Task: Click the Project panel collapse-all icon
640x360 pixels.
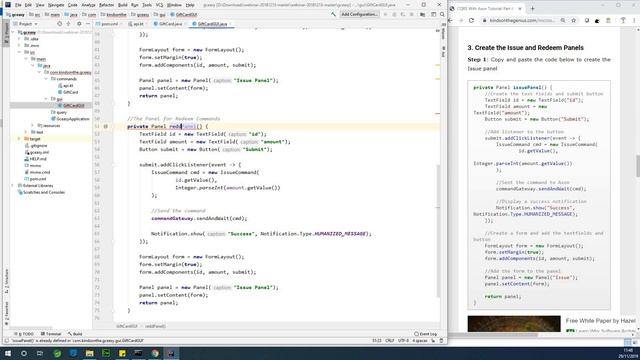Action: (69, 24)
